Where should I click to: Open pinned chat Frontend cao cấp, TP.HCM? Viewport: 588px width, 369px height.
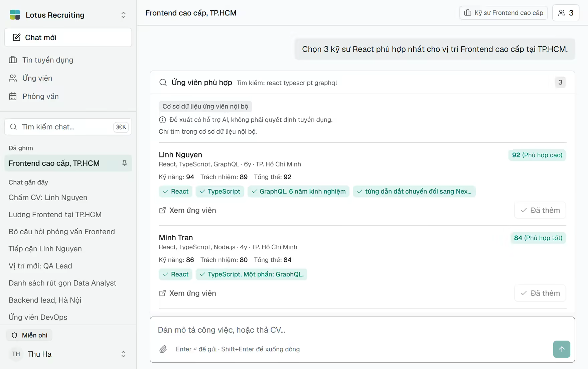coord(68,163)
